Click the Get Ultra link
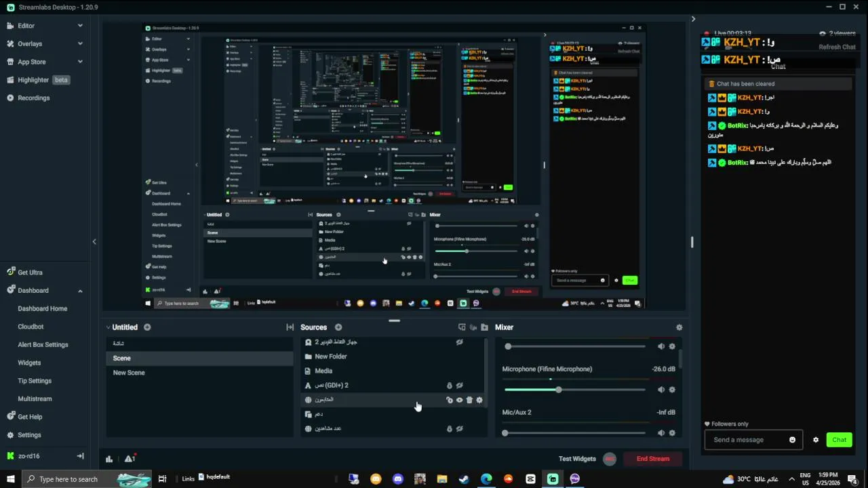The height and width of the screenshot is (488, 868). click(x=30, y=272)
